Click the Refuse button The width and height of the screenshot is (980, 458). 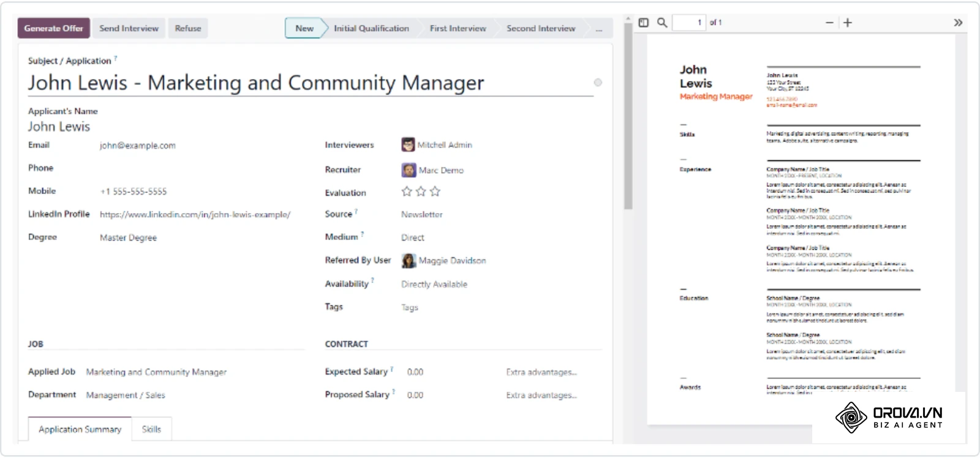[x=188, y=28]
